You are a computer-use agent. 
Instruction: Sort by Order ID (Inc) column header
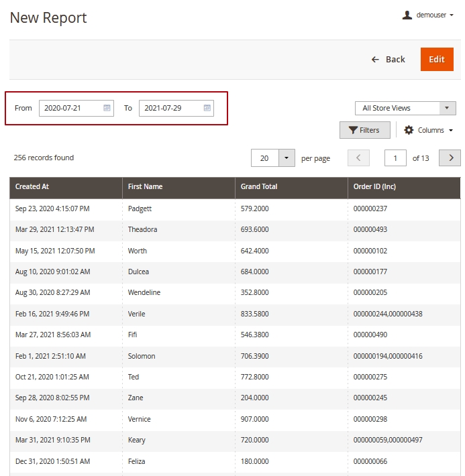click(x=374, y=186)
